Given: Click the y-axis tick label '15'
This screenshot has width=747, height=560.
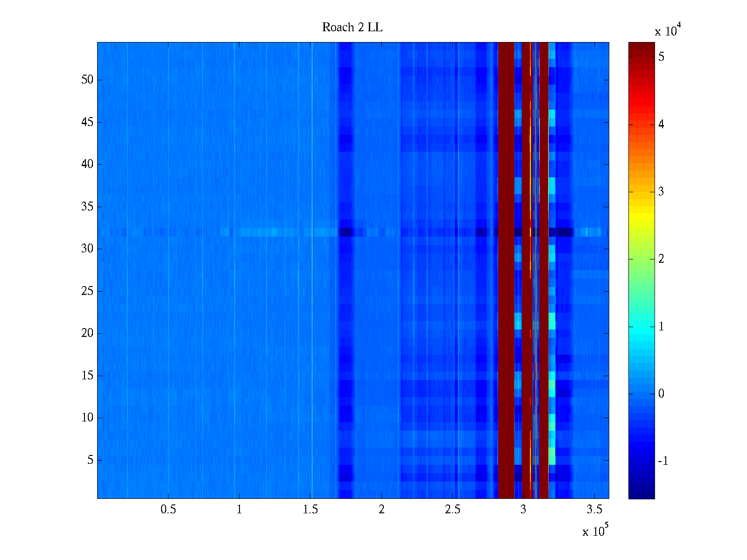Looking at the screenshot, I should (87, 376).
